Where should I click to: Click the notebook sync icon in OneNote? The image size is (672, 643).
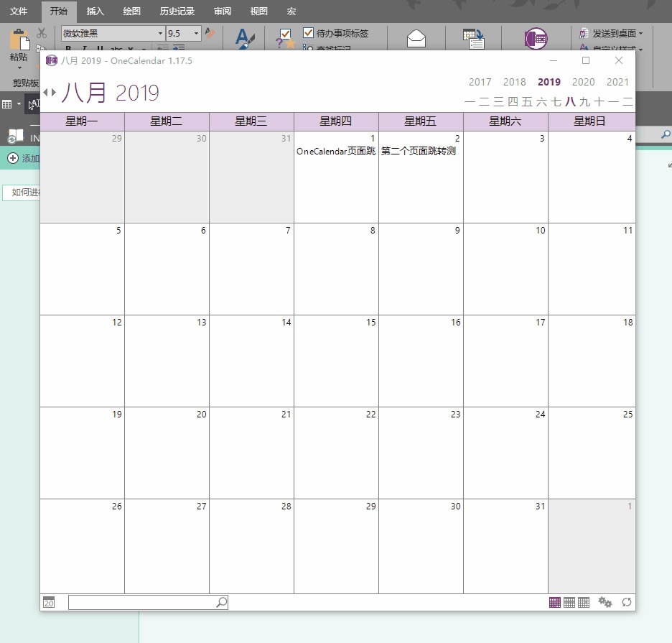pyautogui.click(x=15, y=137)
